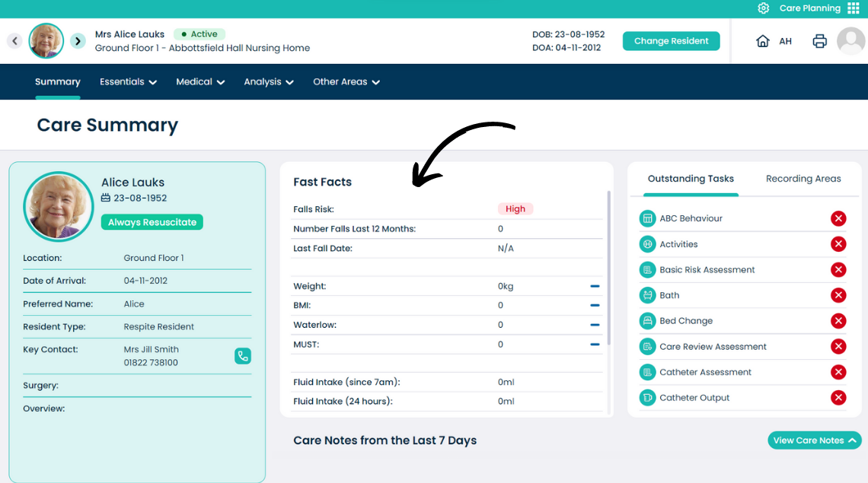Click the AH initials in header
Screen dimensions: 868x483
click(785, 42)
